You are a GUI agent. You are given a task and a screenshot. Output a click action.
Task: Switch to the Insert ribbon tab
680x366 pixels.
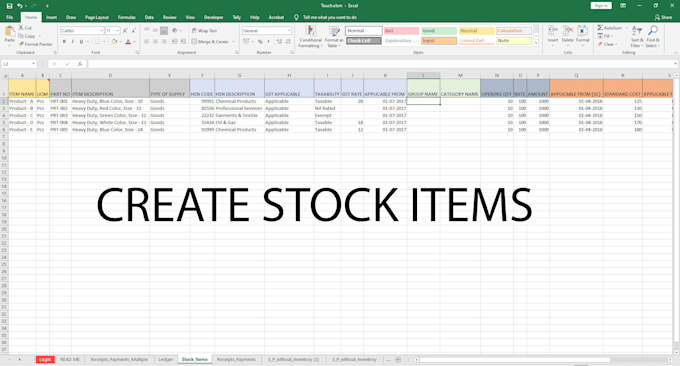click(x=52, y=17)
